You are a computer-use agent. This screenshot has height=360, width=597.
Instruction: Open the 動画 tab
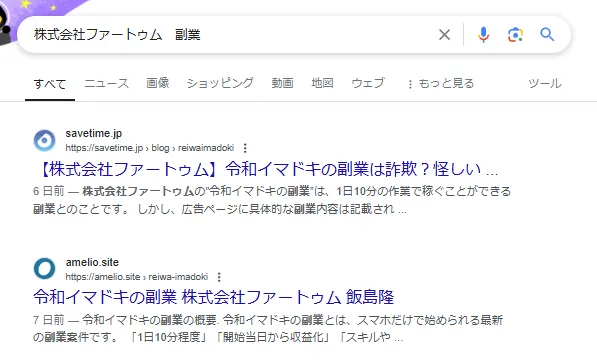pos(283,83)
